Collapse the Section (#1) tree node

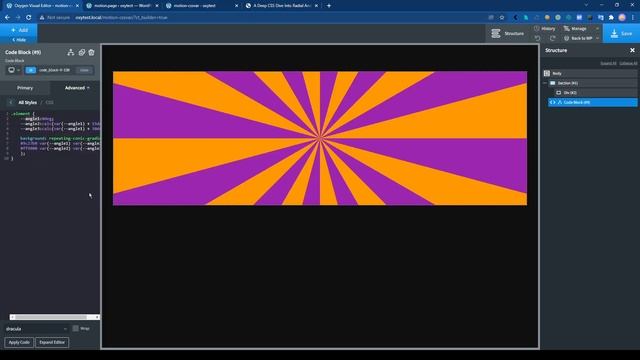(545, 83)
